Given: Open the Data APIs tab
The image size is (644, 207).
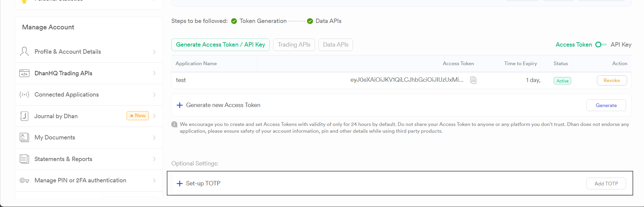Looking at the screenshot, I should pos(335,45).
